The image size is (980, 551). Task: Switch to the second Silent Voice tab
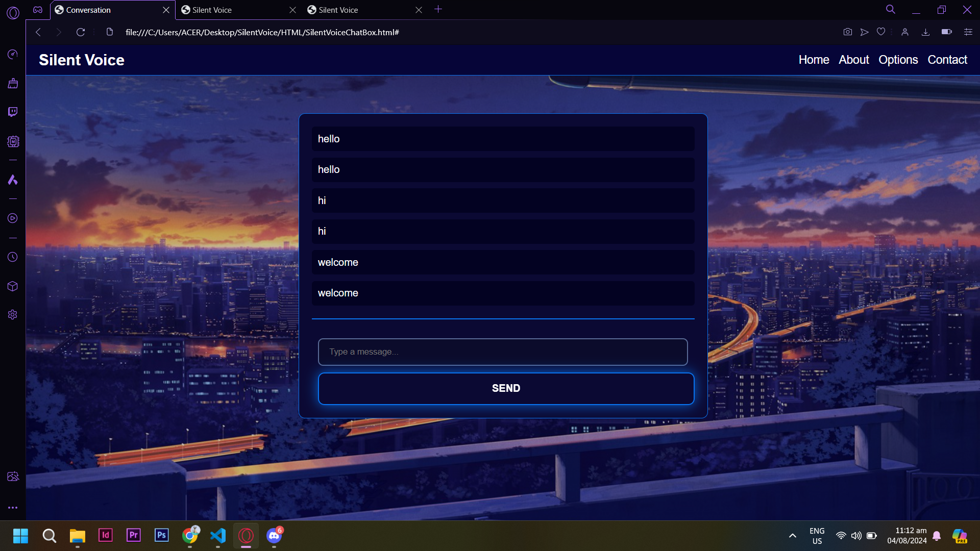click(x=337, y=10)
